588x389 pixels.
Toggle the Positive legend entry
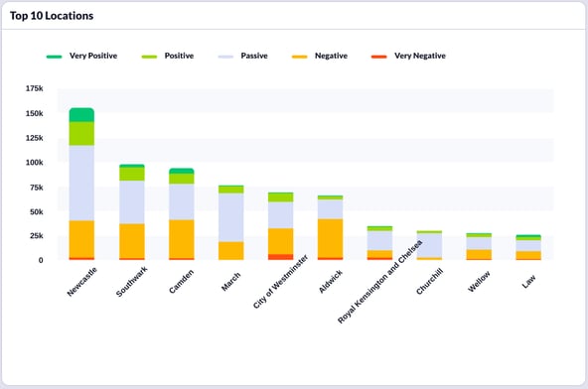[x=168, y=56]
